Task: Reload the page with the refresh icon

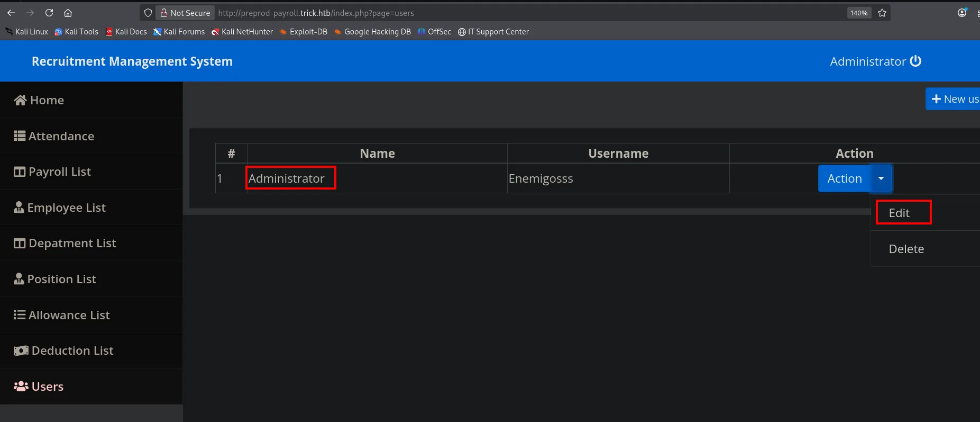Action: tap(49, 13)
